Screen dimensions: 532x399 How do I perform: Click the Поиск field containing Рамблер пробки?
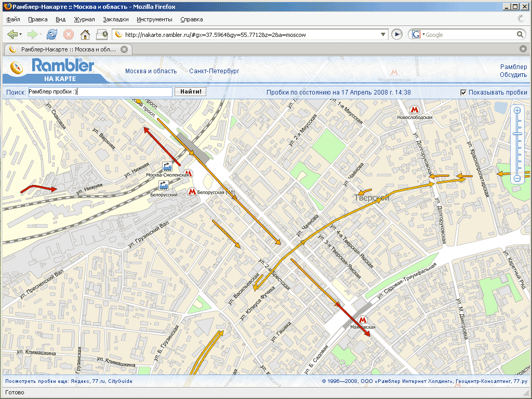[x=100, y=92]
